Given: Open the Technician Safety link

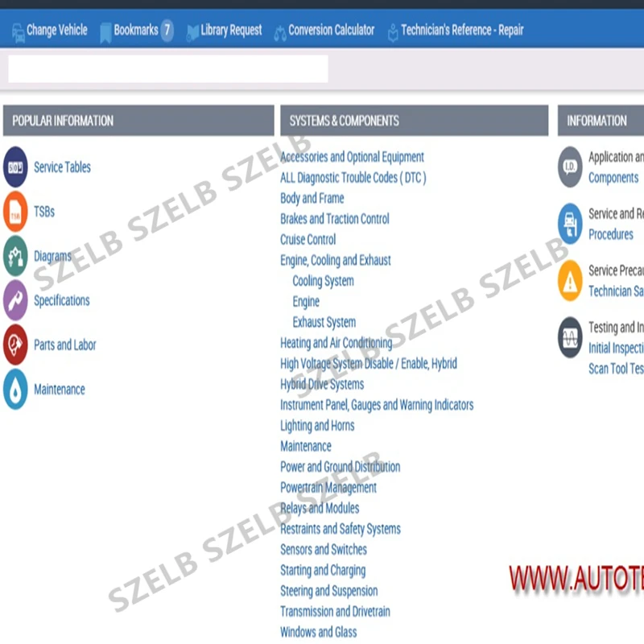Looking at the screenshot, I should click(x=616, y=291).
